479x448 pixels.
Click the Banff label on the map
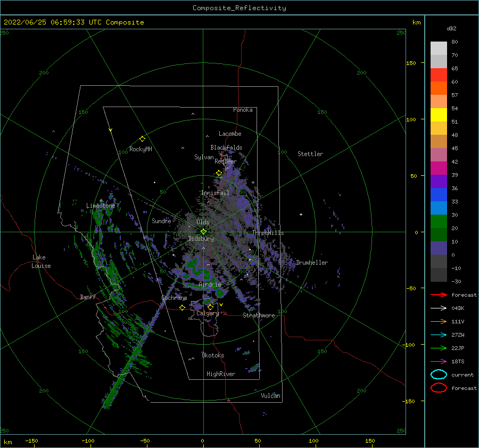(88, 297)
